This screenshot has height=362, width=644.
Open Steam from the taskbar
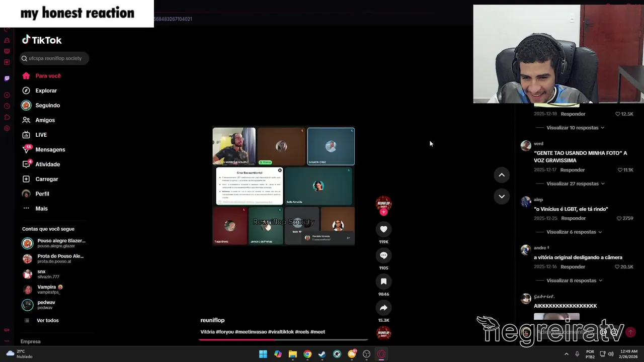(322, 354)
